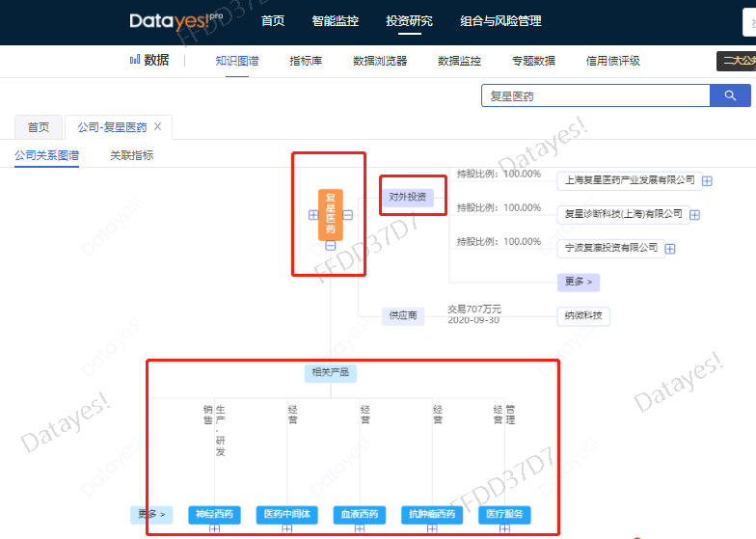Expand 宁波复瀛投资有限公司 node
The image size is (756, 539).
pyautogui.click(x=669, y=249)
